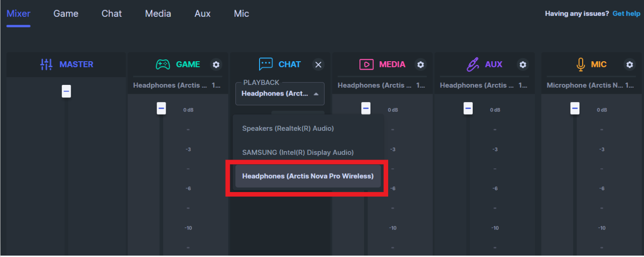
Task: Switch to the Game tab
Action: pyautogui.click(x=66, y=13)
